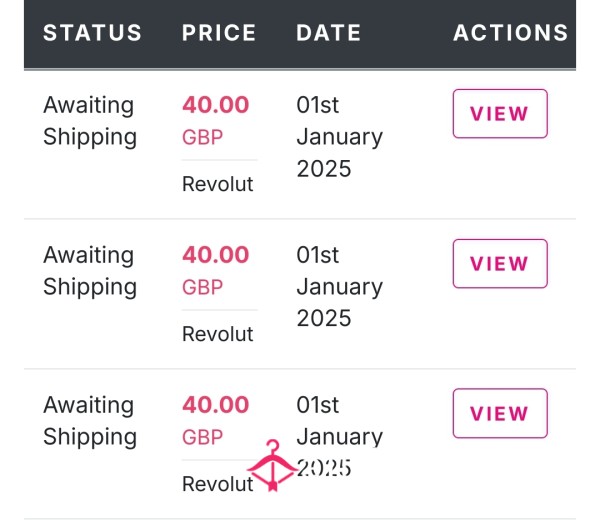Click second row's 01st January 2025 date
Viewport: 600px width, 520px height.
[x=339, y=287]
